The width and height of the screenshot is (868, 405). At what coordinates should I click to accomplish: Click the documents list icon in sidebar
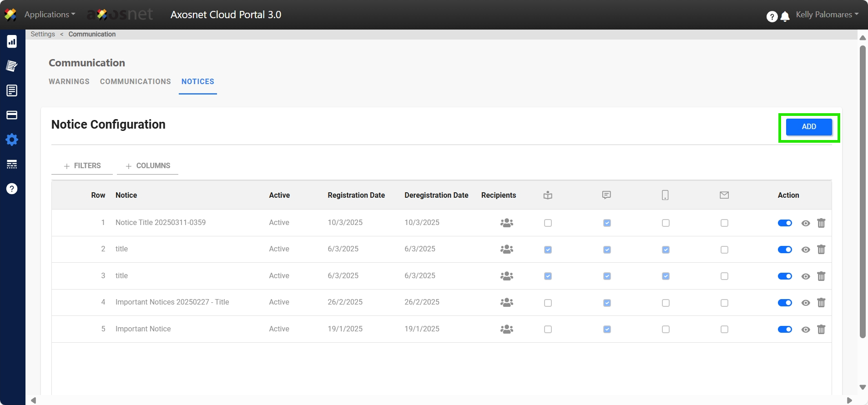point(12,90)
